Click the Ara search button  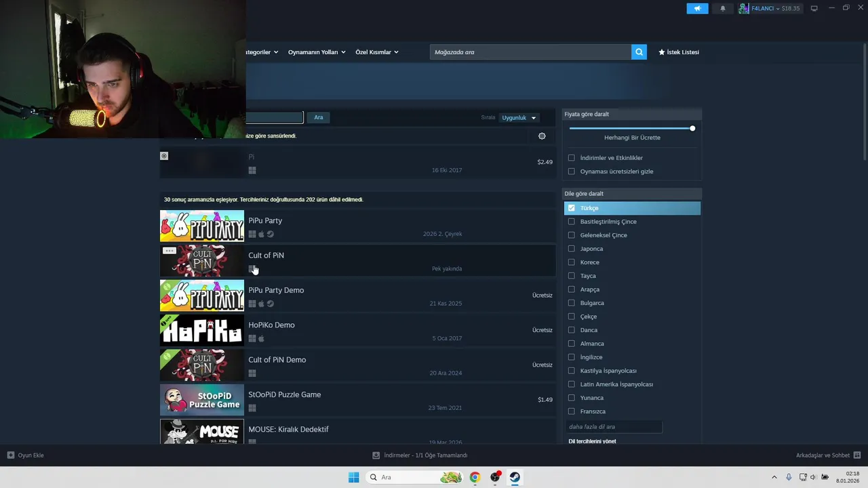pyautogui.click(x=319, y=117)
